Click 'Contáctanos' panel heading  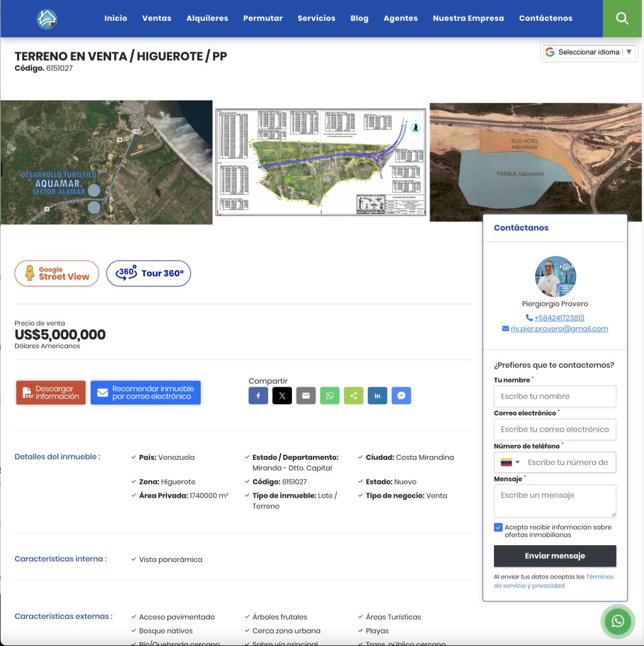click(521, 228)
